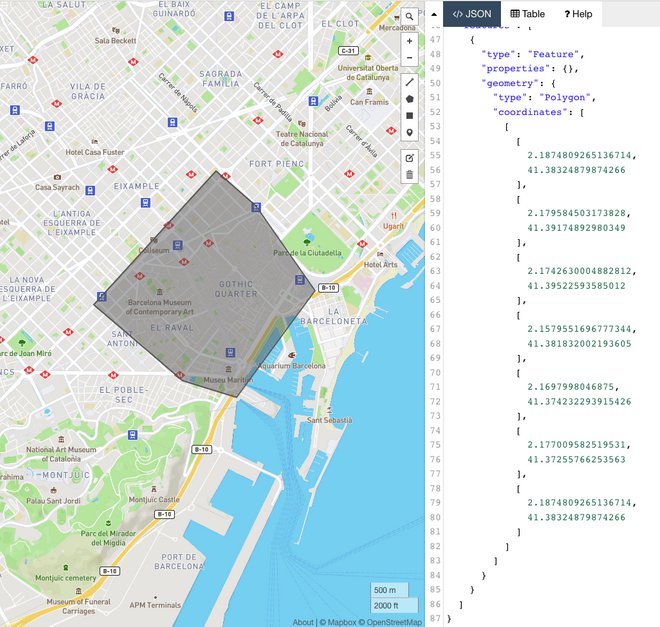Image resolution: width=660 pixels, height=627 pixels.
Task: Open the Help tab
Action: coord(578,14)
